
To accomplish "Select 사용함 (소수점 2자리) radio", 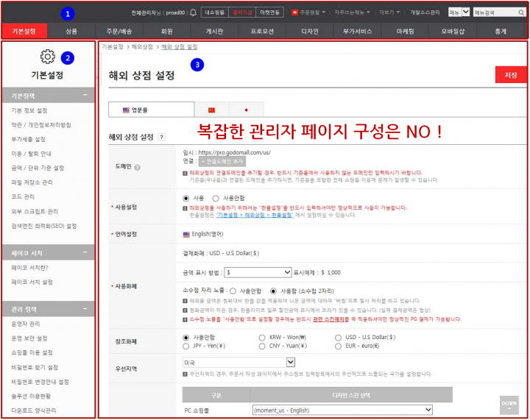I will 273,291.
